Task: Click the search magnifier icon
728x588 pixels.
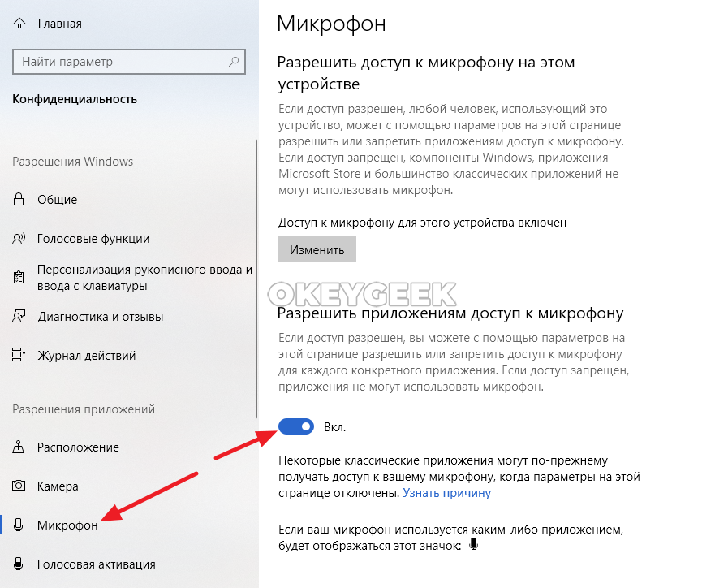Action: [x=234, y=61]
